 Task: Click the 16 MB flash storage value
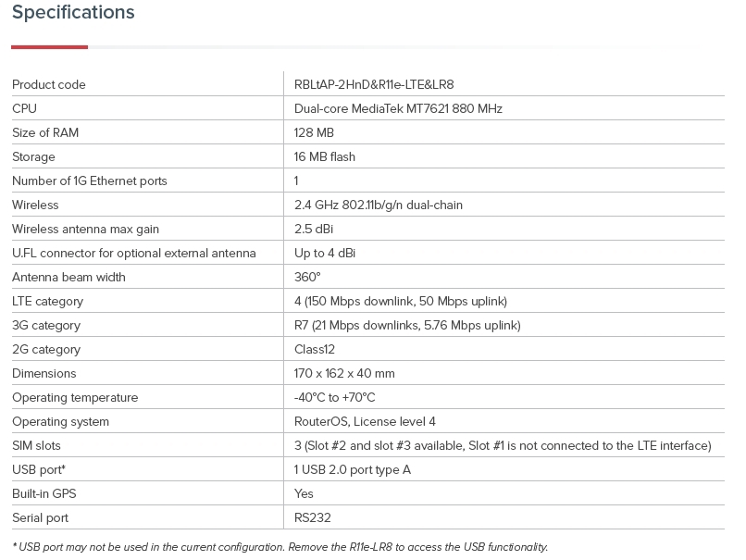click(325, 157)
